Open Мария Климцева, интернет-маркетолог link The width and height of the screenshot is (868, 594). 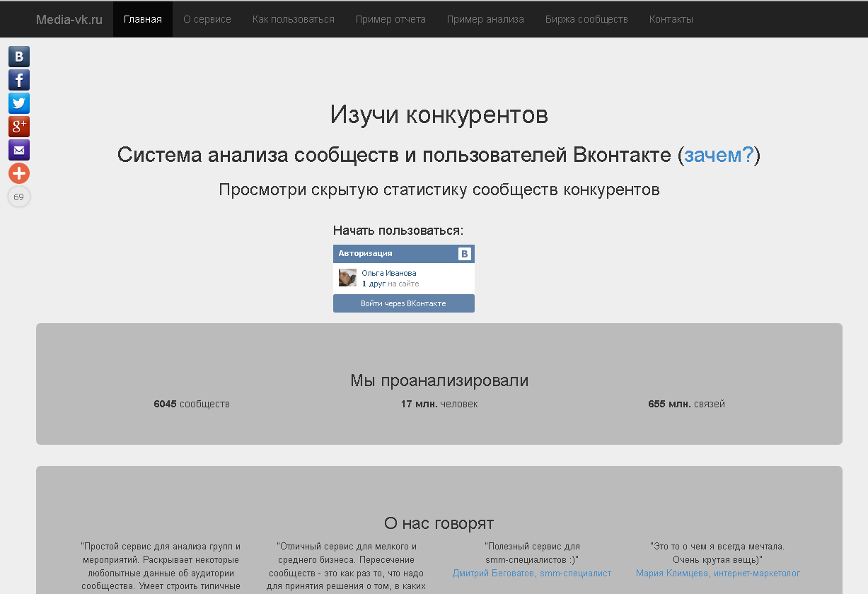pos(718,573)
